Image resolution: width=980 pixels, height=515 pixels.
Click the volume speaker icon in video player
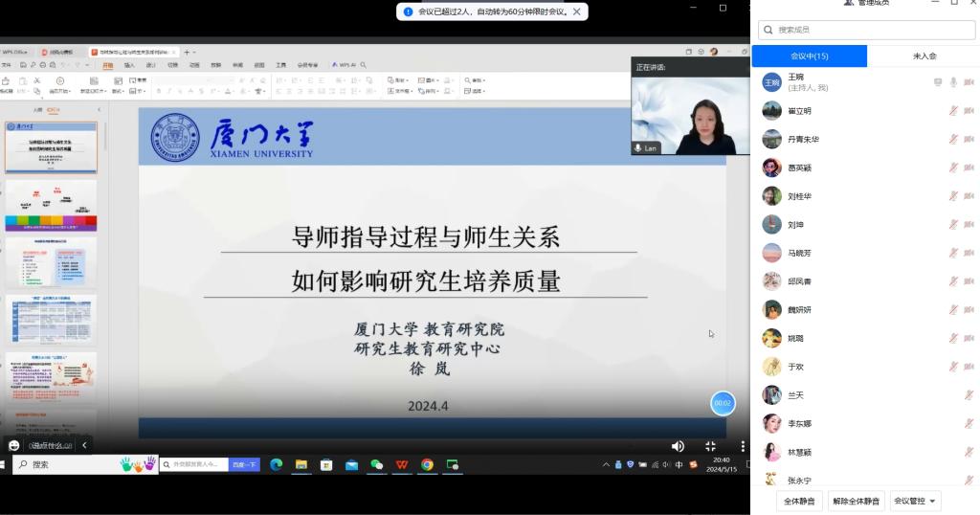click(678, 446)
